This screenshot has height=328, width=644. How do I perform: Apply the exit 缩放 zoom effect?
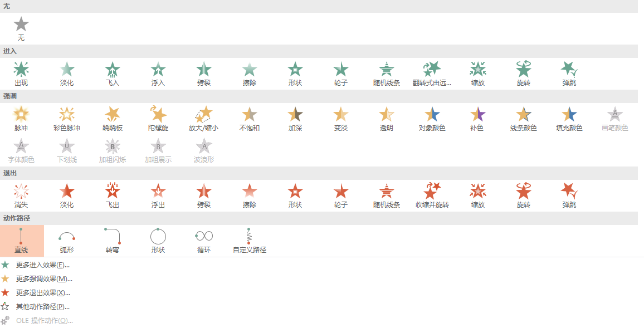coord(477,196)
